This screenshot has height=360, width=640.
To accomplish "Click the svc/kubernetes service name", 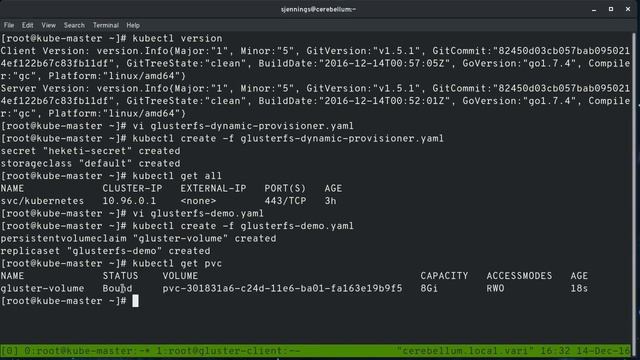I will 42,201.
